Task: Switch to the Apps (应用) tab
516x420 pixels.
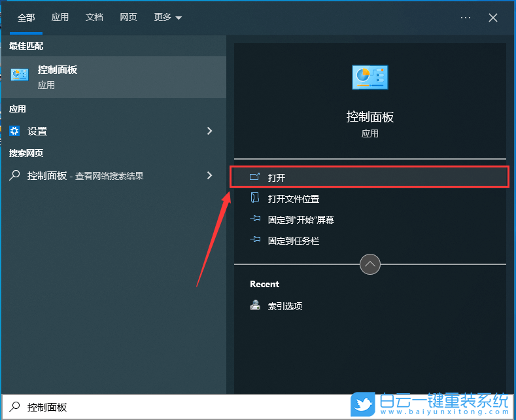Action: click(60, 18)
